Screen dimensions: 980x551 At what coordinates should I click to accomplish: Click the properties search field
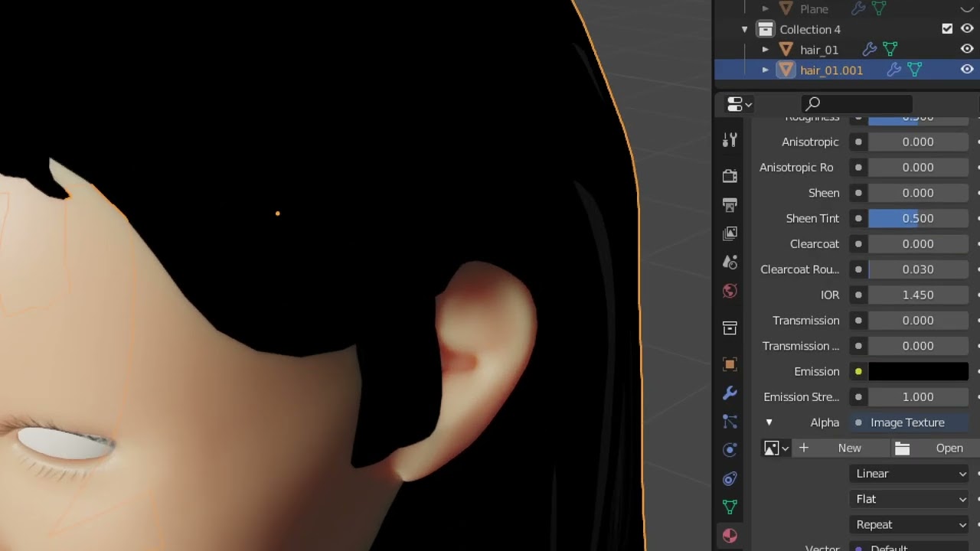(857, 103)
